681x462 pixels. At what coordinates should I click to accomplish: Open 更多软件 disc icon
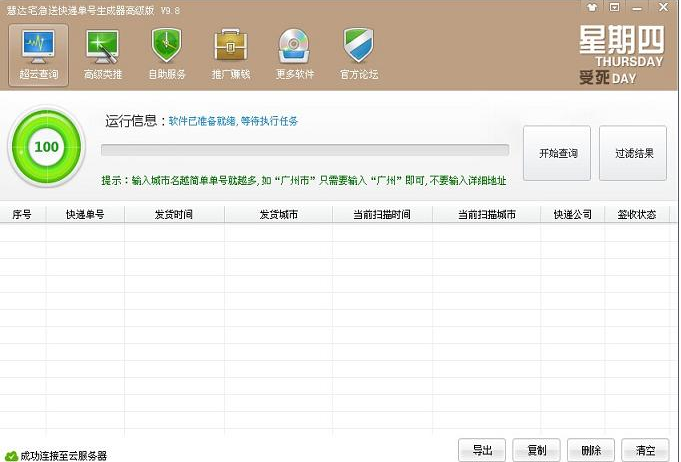click(x=295, y=46)
